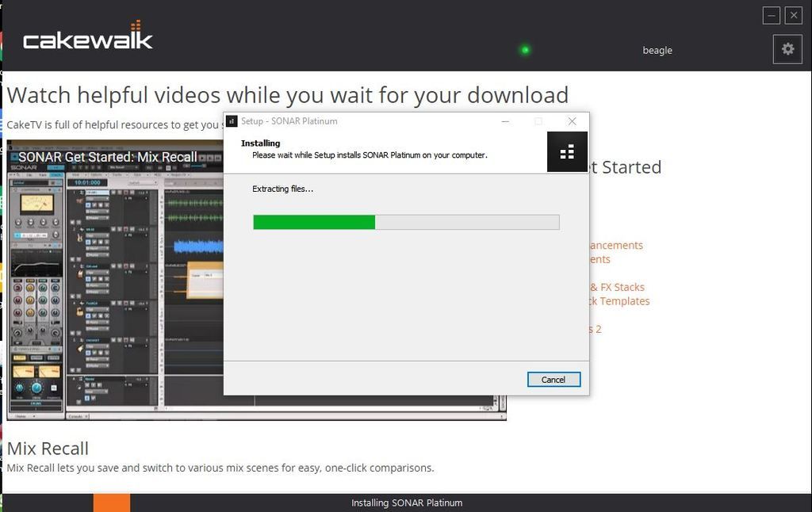Viewport: 812px width, 512px height.
Task: Click the Installing SONAR Platinum status bar text
Action: (x=406, y=502)
